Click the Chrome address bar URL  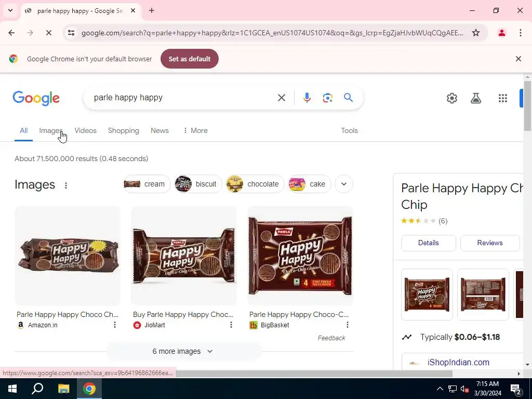coord(272,33)
